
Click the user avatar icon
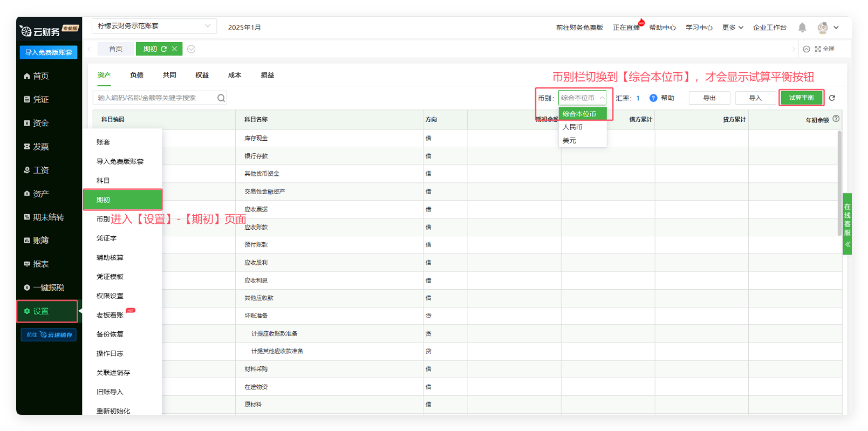822,28
